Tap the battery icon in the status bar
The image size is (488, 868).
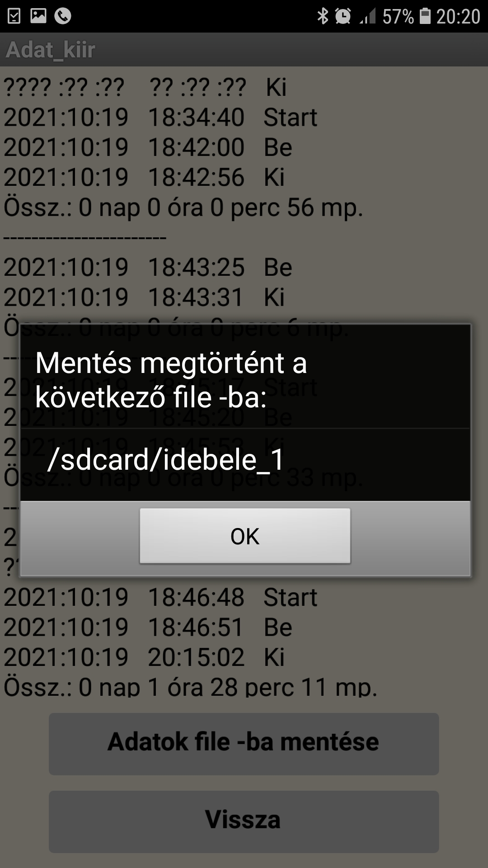(x=425, y=16)
